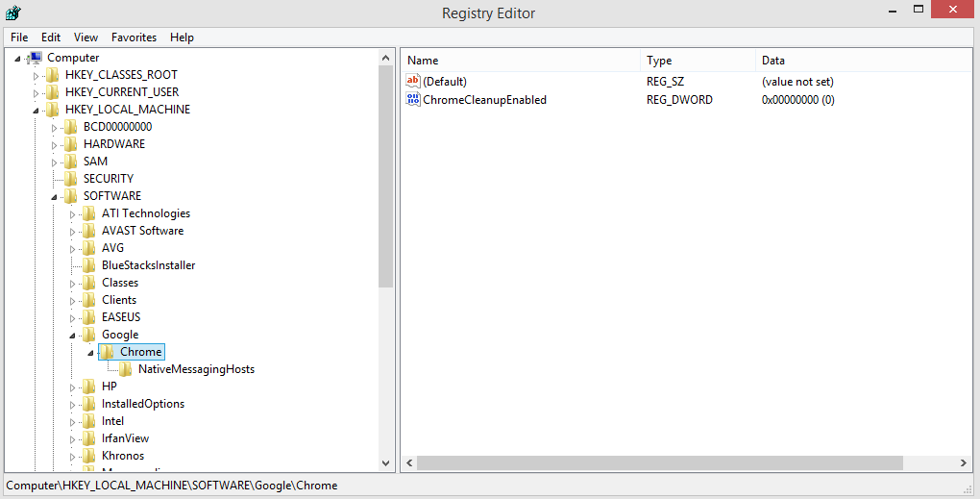Click the Clients folder icon

click(88, 300)
